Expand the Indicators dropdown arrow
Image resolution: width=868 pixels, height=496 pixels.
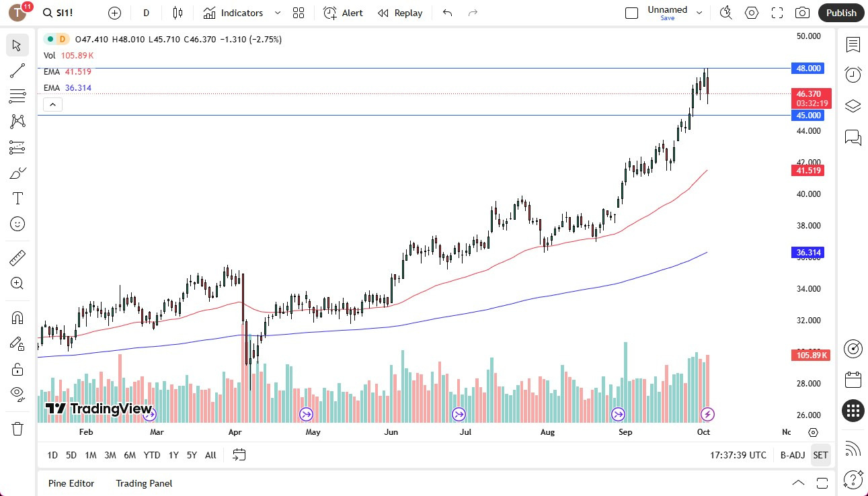276,13
